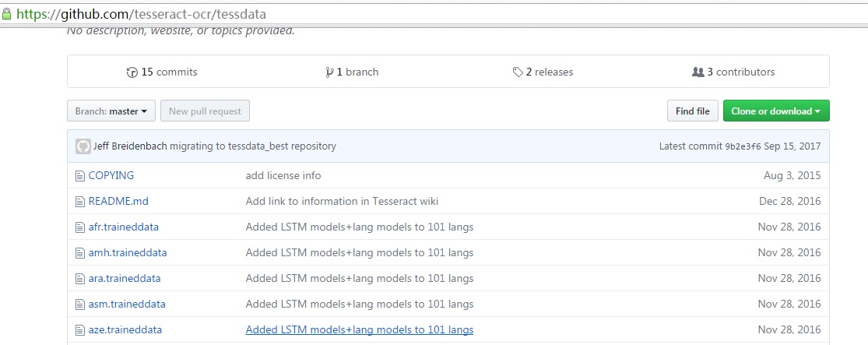The image size is (868, 345).
Task: Open the commit message in asm.traineddata row
Action: [x=360, y=304]
